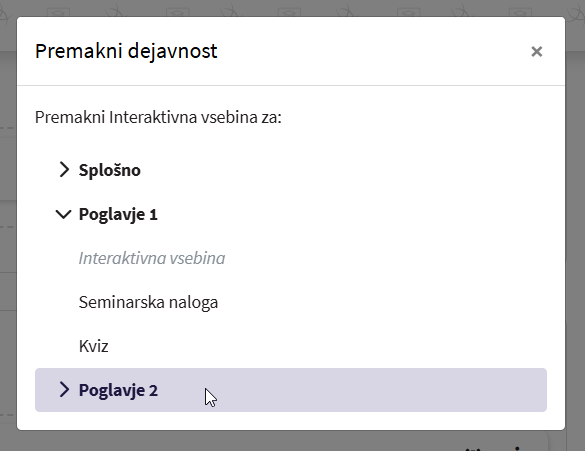585x451 pixels.
Task: Expand the Poglavje 2 chevron
Action: (64, 390)
